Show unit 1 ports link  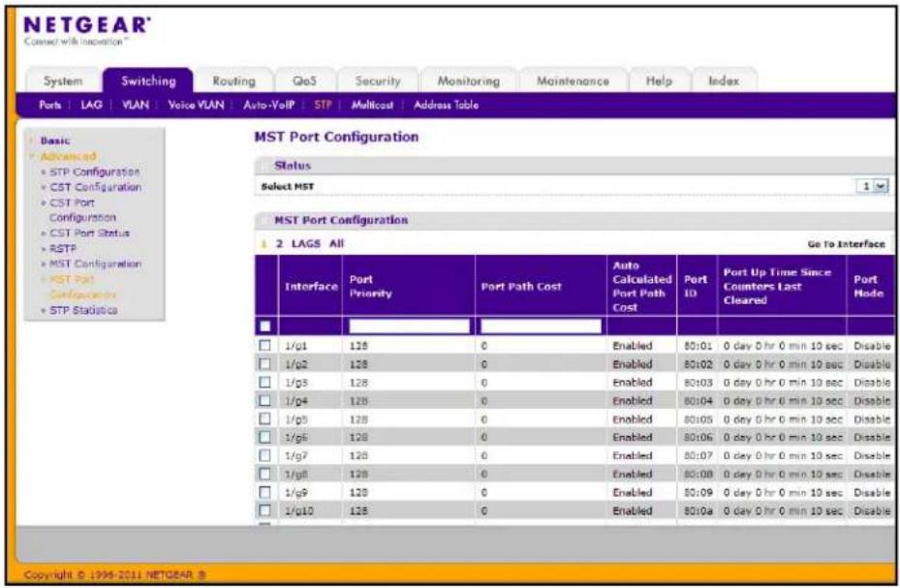coord(264,244)
